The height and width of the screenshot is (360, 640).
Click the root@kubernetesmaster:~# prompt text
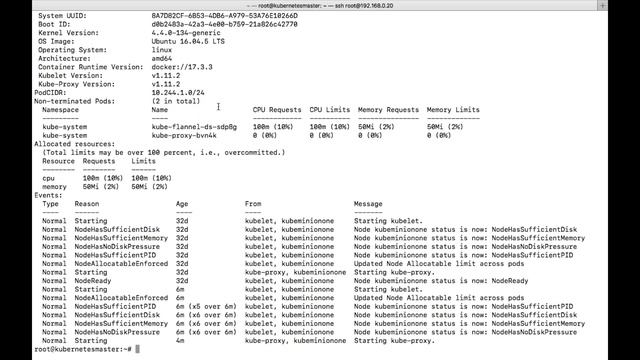coord(83,349)
